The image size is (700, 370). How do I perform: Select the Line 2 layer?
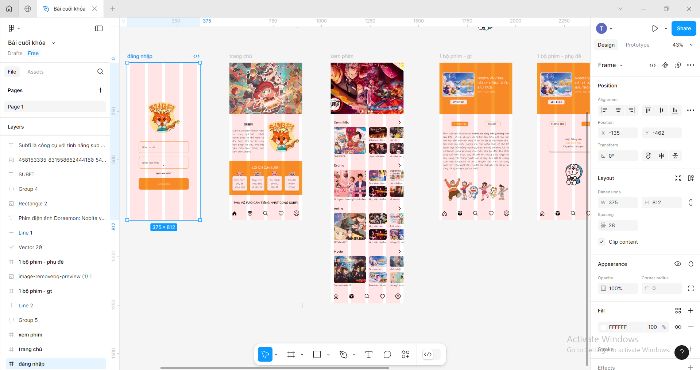click(x=55, y=305)
